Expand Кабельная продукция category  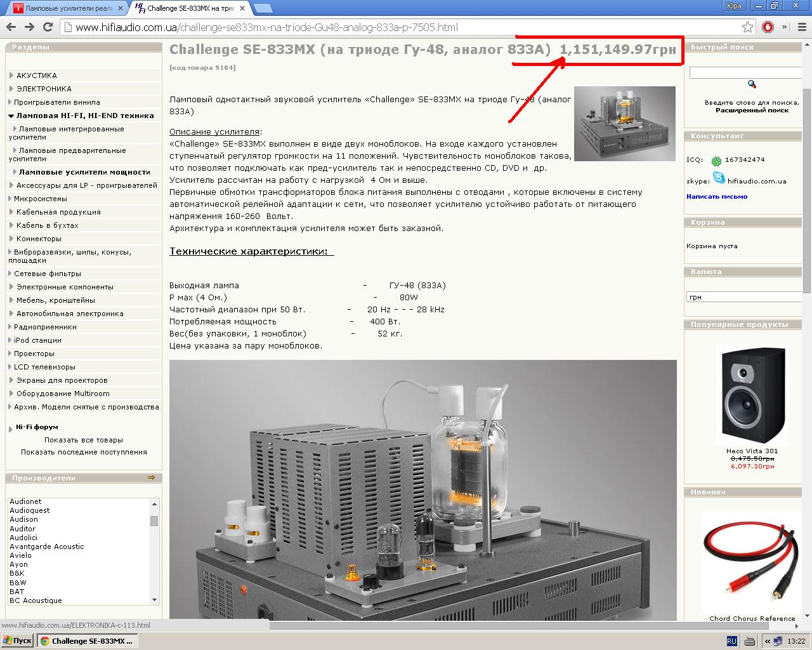58,212
